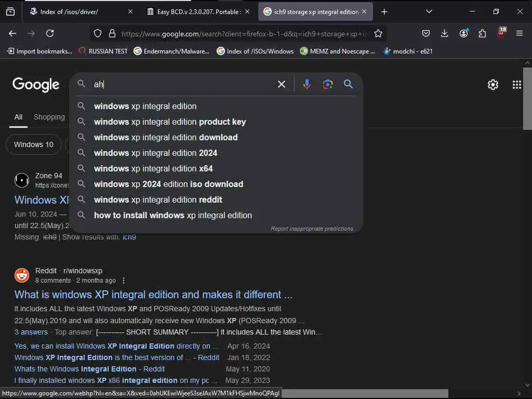
Task: Choose suggestion integral edition product key
Action: pyautogui.click(x=217, y=122)
